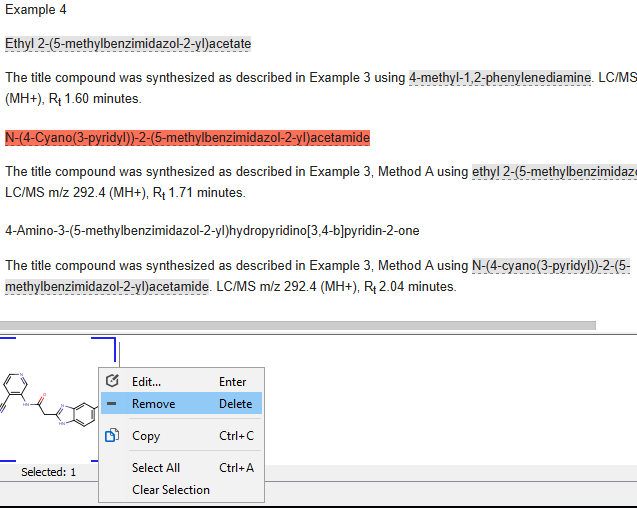Click the Remove minus icon
637x508 pixels.
click(x=113, y=404)
